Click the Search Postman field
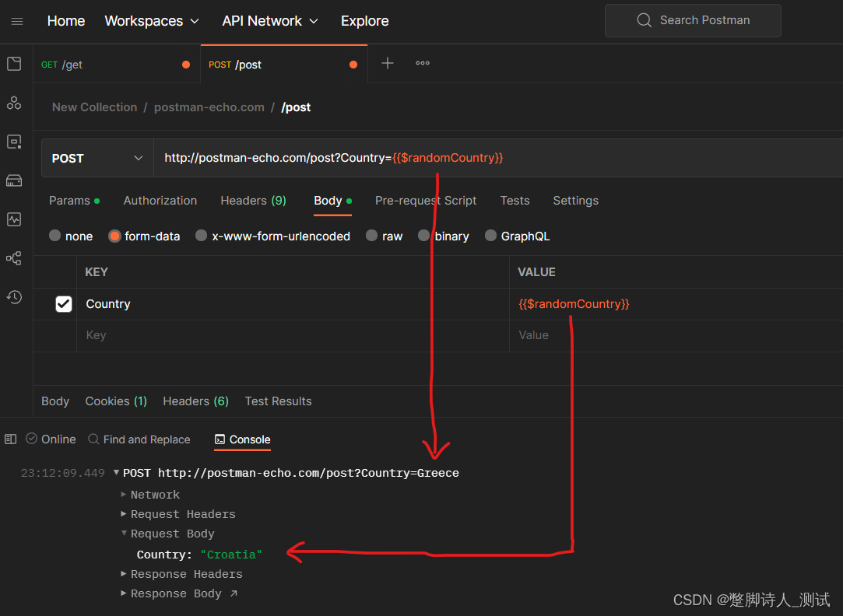The width and height of the screenshot is (843, 616). [693, 20]
